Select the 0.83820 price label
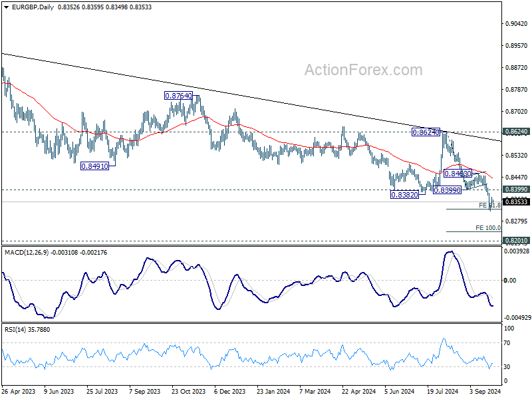The width and height of the screenshot is (532, 399). pyautogui.click(x=405, y=195)
